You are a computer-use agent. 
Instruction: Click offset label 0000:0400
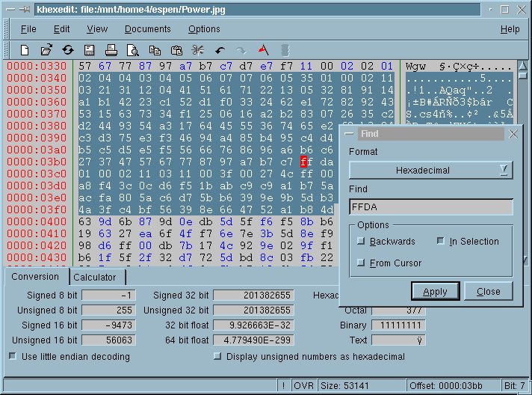coord(37,221)
